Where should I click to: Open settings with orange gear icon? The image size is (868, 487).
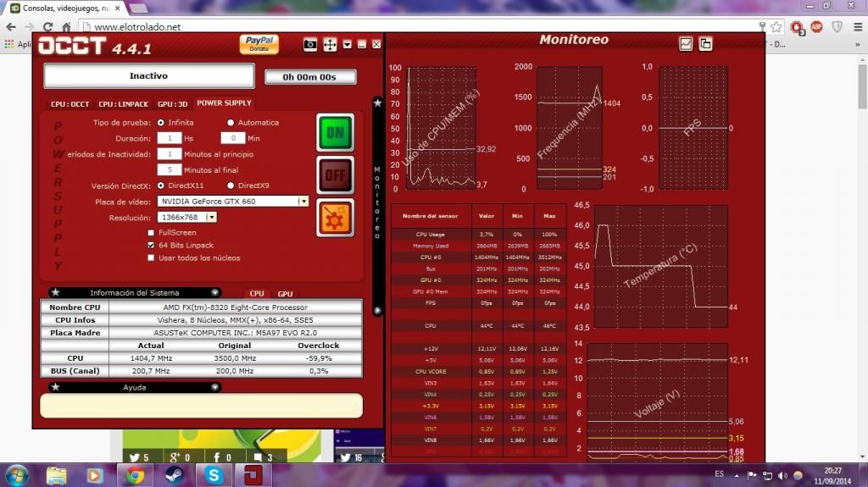pos(336,218)
